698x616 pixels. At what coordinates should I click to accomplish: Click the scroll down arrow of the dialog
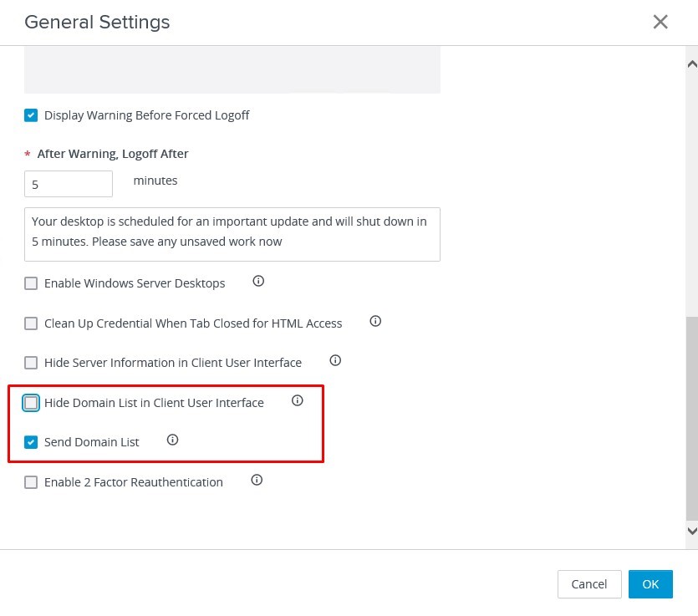691,531
